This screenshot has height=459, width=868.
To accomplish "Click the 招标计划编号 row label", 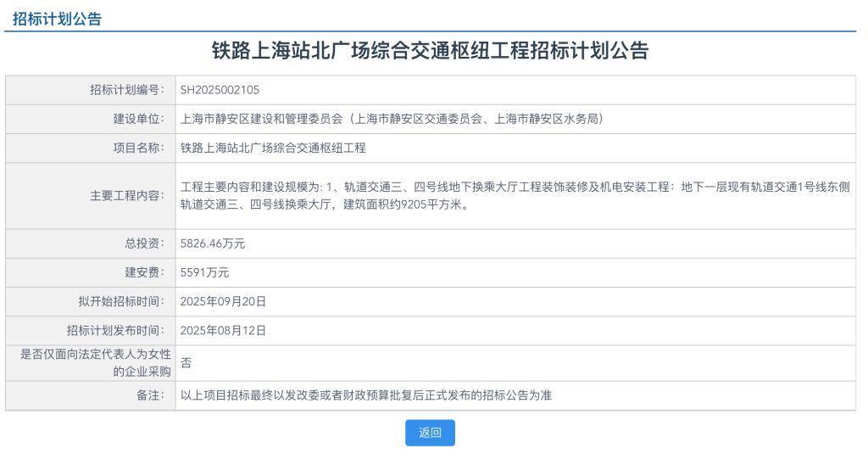I will pos(126,90).
